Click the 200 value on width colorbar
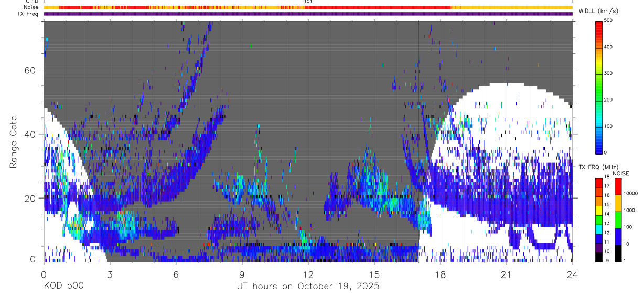The height and width of the screenshot is (297, 644). pos(609,100)
